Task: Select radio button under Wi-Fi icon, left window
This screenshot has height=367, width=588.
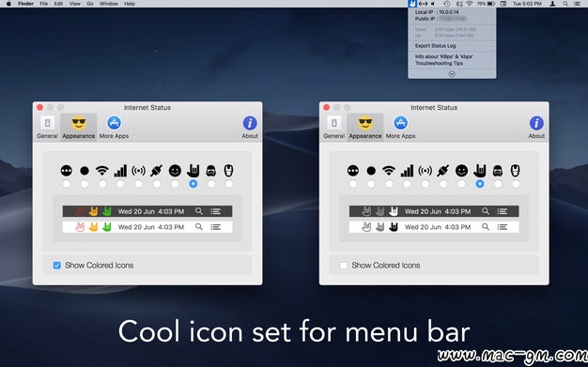Action: click(x=102, y=184)
